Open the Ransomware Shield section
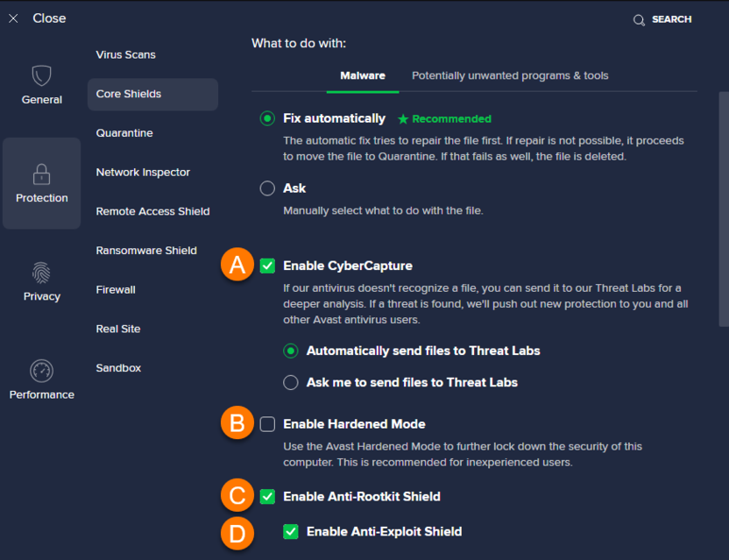 (146, 251)
